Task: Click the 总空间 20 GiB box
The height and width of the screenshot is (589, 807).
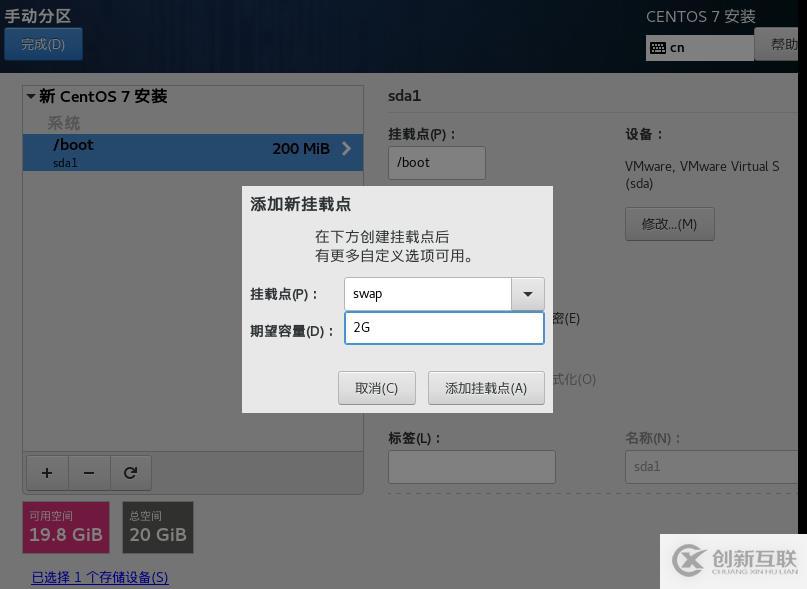Action: click(158, 527)
